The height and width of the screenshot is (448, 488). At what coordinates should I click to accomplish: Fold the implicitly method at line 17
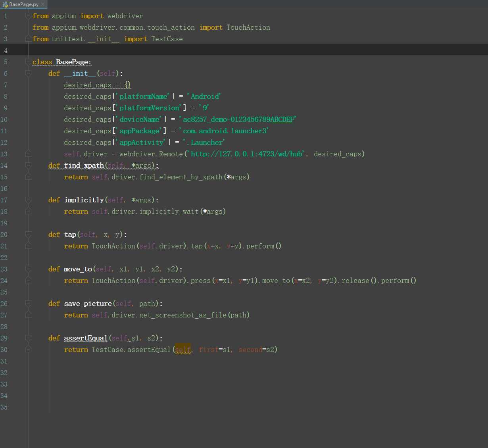coord(28,200)
